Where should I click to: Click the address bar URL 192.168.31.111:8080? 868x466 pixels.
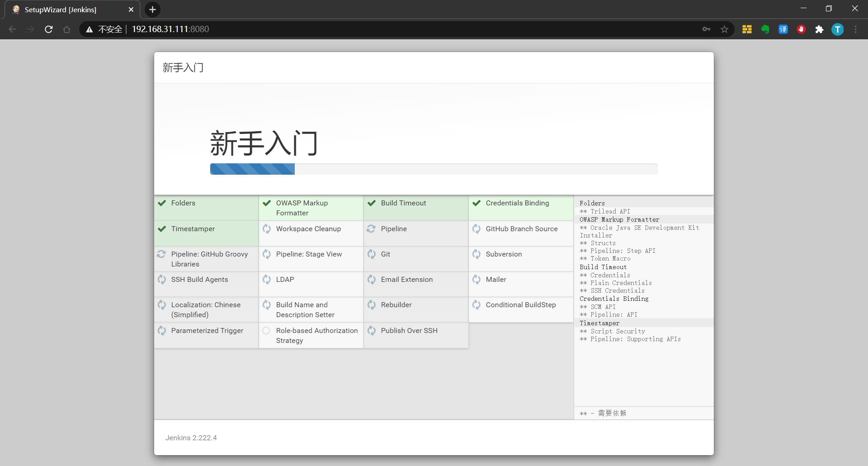pos(170,29)
